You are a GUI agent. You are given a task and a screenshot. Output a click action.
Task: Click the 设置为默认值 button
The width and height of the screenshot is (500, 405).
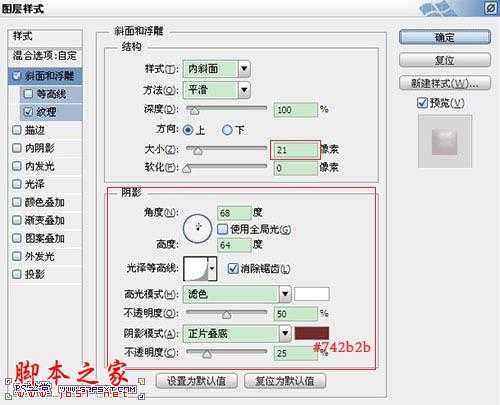pos(197,381)
